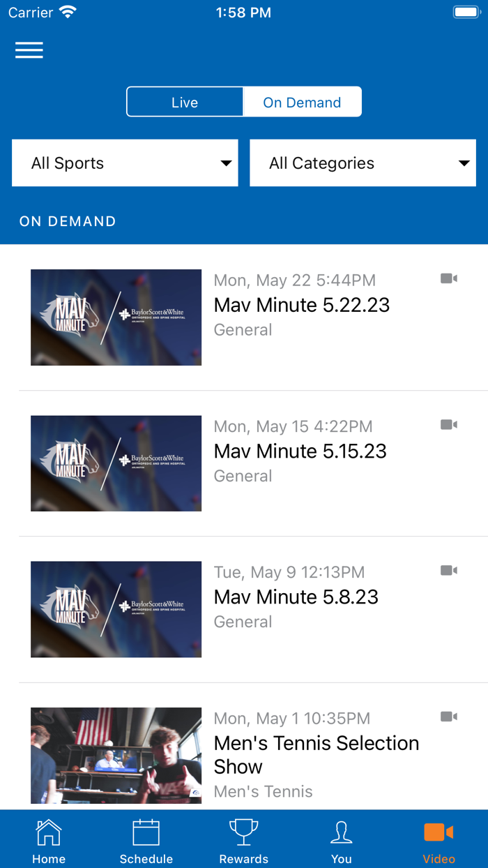Screen dimensions: 488x868
Task: Expand the All Categories filter
Action: (363, 163)
